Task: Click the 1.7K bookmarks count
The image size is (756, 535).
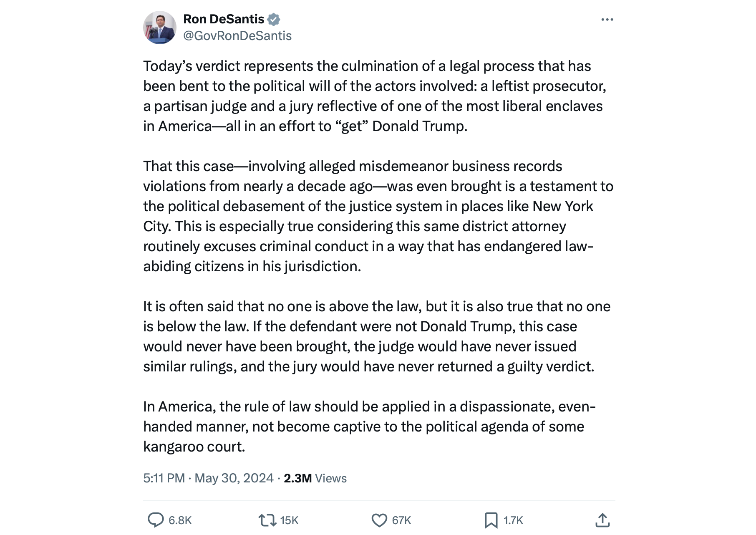Action: point(513,520)
